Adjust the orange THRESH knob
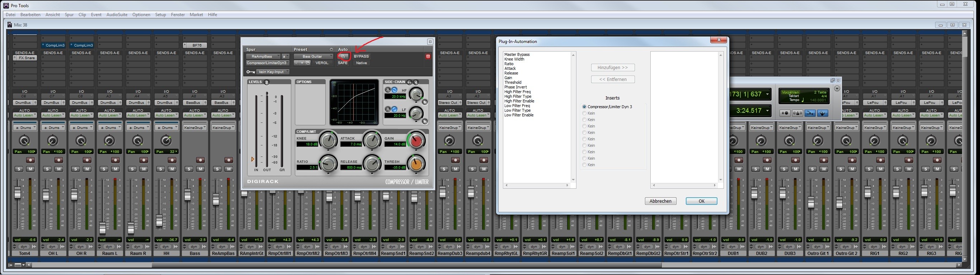980x275 pixels. pyautogui.click(x=416, y=164)
